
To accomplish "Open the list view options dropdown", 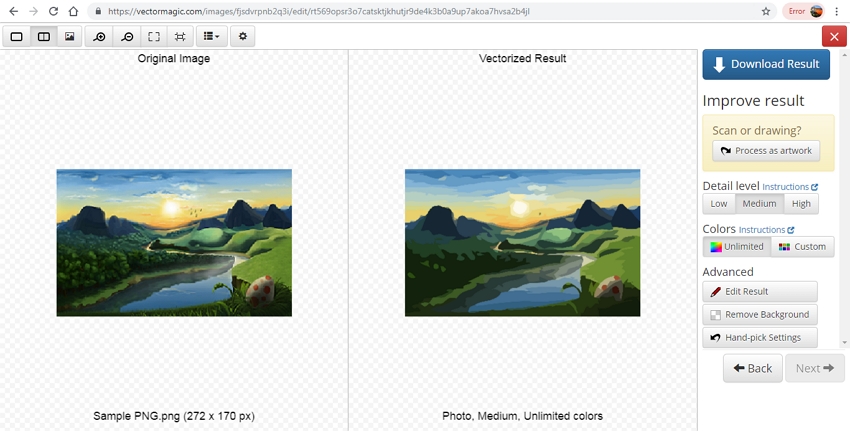I will click(211, 36).
